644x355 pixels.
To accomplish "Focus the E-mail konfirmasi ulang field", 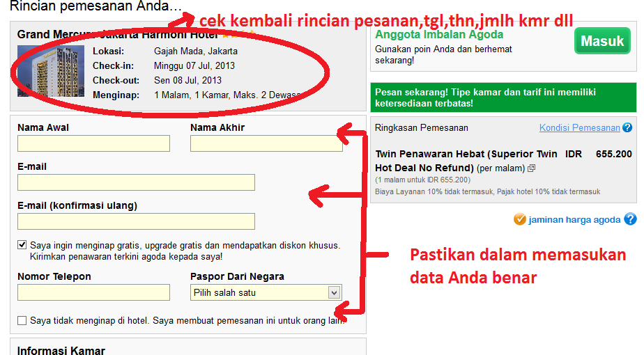I will 136,221.
